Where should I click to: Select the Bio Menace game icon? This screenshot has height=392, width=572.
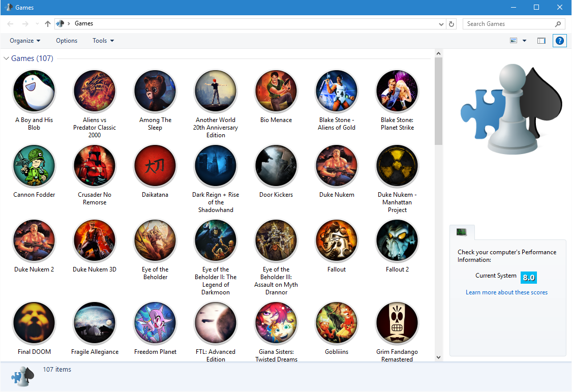tap(276, 91)
